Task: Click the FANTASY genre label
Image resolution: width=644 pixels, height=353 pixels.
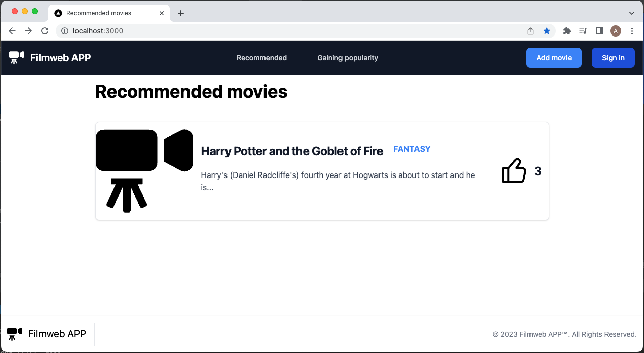Action: (411, 149)
